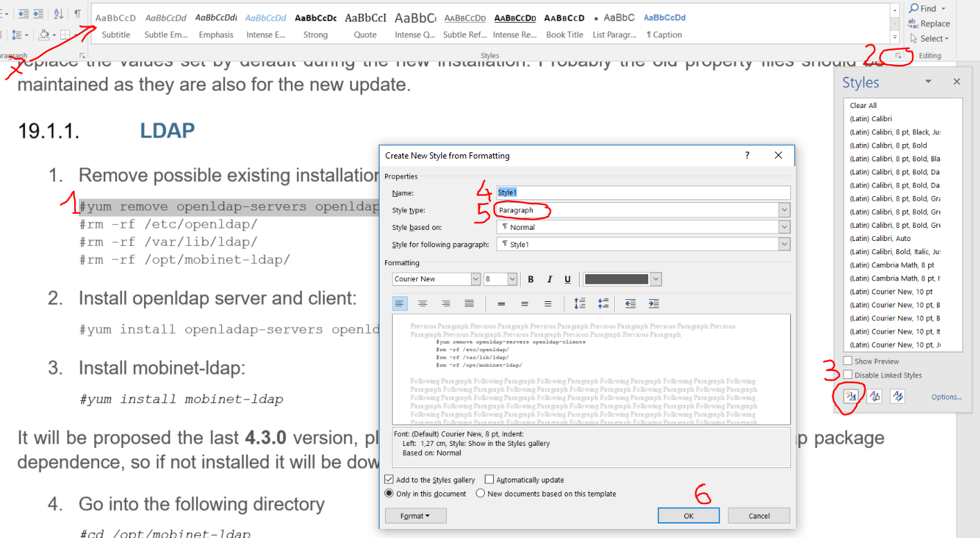This screenshot has width=980, height=538.
Task: Open the Format menu button
Action: click(x=416, y=515)
